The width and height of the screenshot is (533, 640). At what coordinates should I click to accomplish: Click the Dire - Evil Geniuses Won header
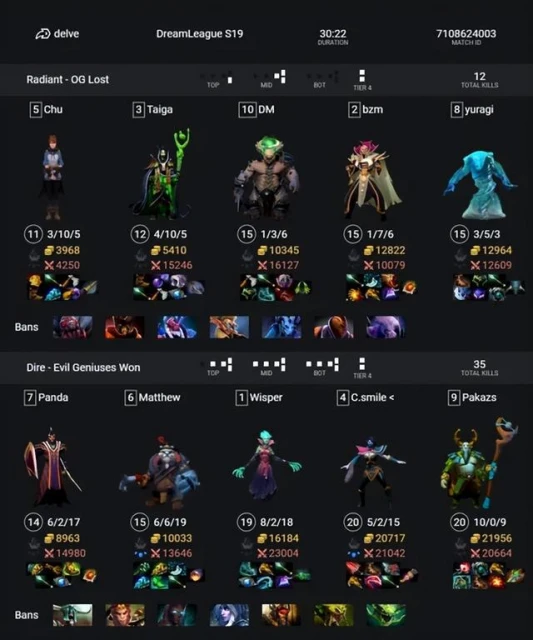[x=83, y=367]
